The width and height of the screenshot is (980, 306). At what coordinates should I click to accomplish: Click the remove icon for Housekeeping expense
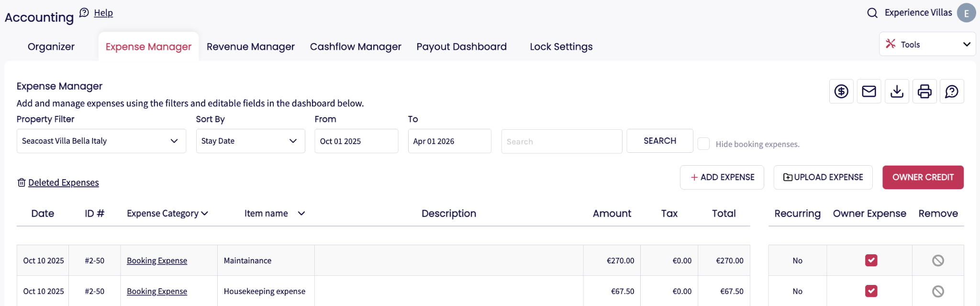(x=938, y=291)
